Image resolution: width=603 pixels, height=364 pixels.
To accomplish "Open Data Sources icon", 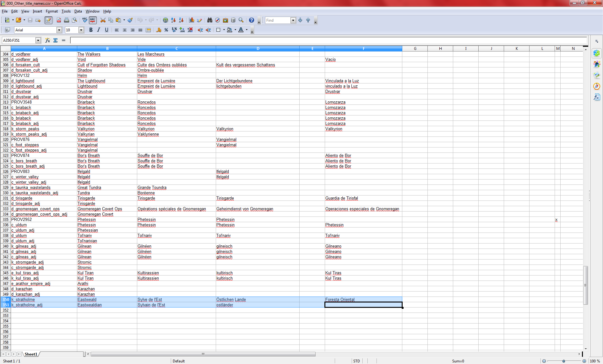I will pos(233,20).
